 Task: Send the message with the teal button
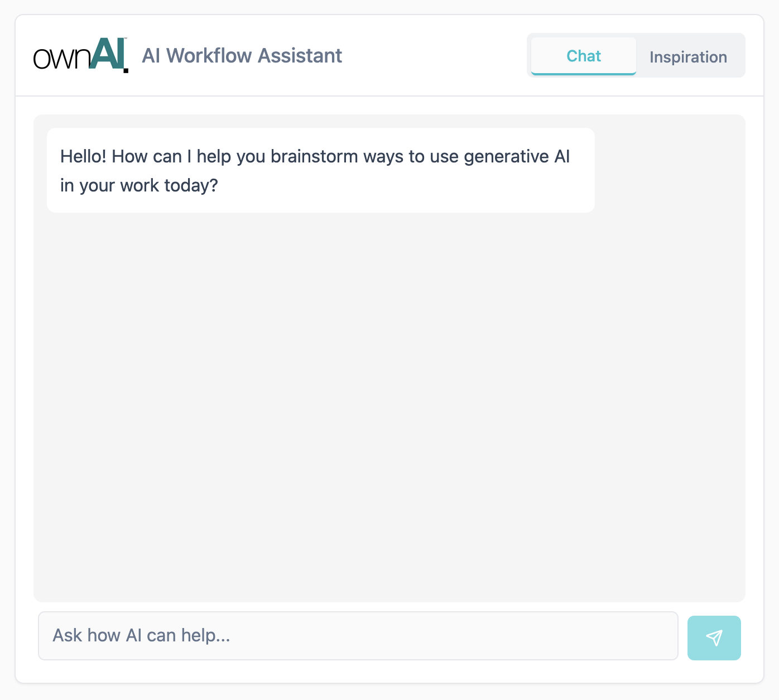tap(714, 638)
